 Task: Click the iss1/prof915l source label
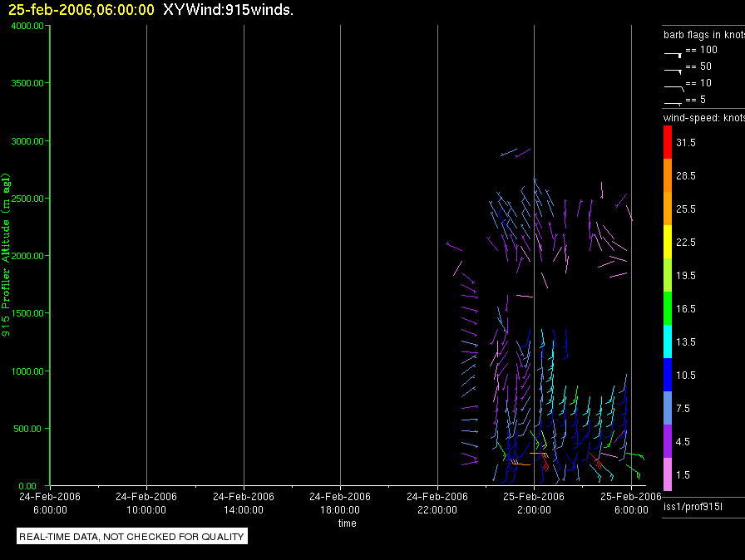click(693, 507)
